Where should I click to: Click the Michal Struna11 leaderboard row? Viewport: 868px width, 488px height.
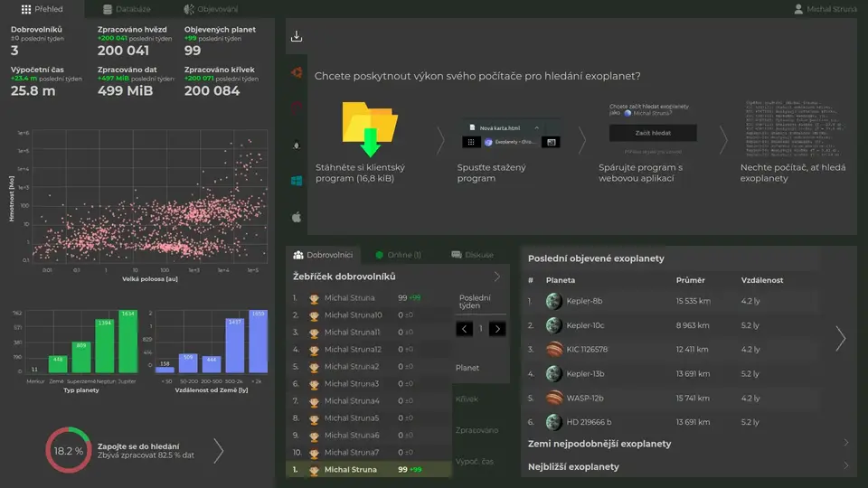pos(369,333)
